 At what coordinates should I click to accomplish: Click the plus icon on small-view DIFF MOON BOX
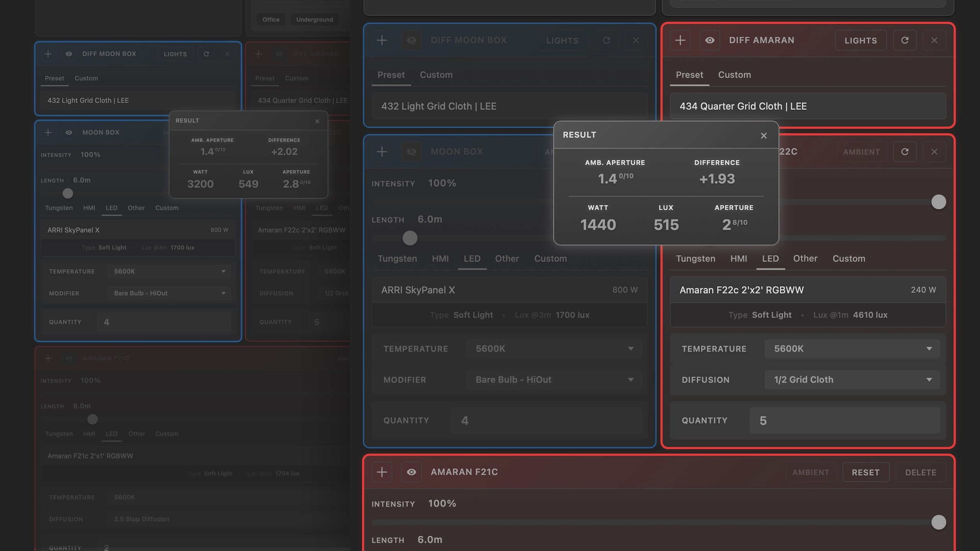[x=48, y=54]
